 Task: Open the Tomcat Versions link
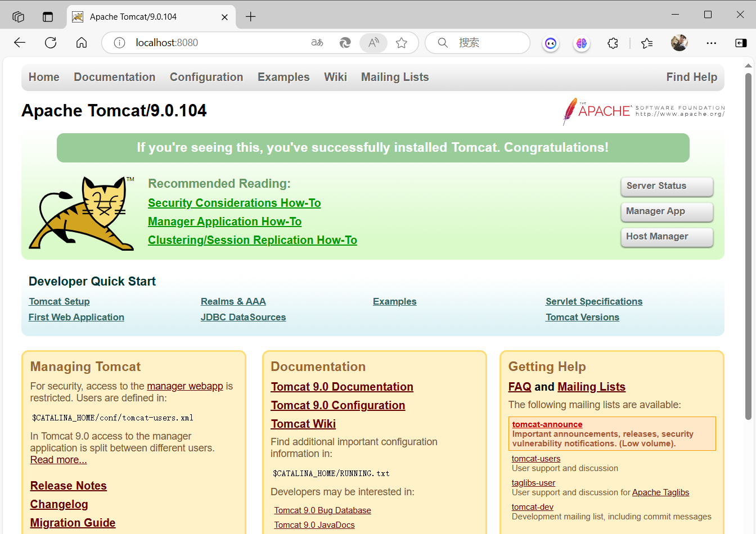[x=582, y=317]
